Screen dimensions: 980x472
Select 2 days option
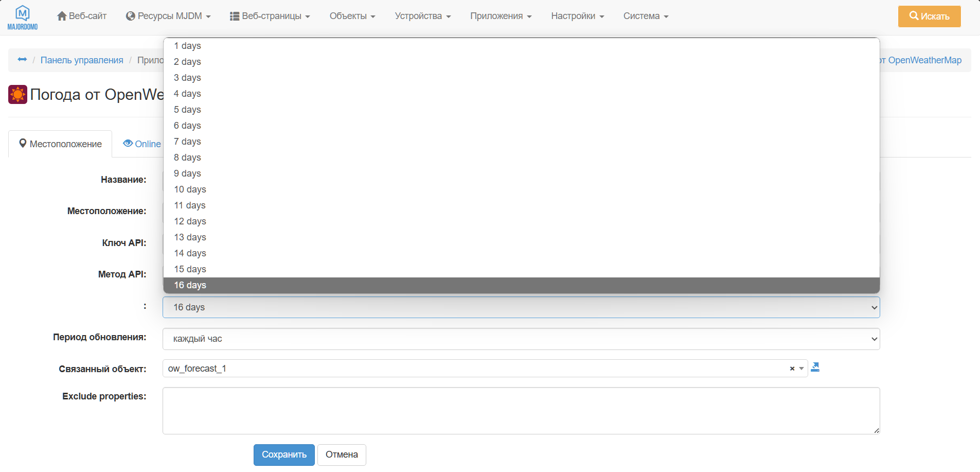(x=521, y=62)
